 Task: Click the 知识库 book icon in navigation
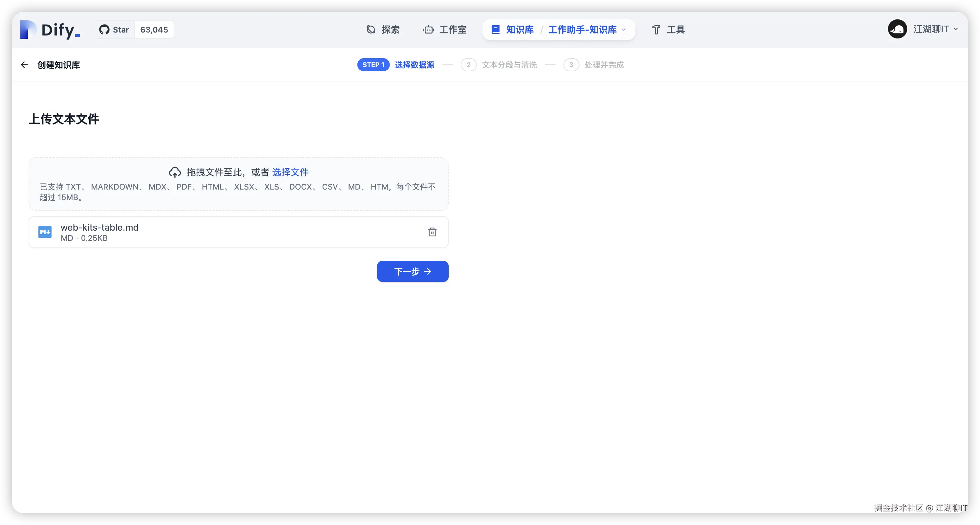495,29
